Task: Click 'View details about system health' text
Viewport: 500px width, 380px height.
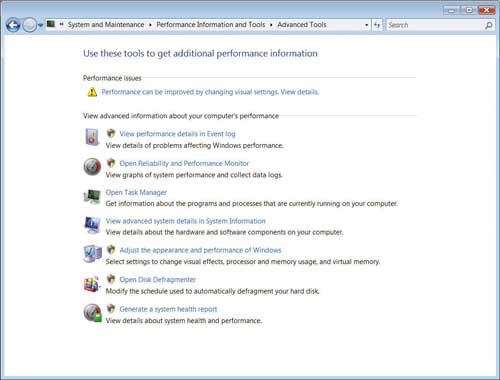Action: [184, 321]
